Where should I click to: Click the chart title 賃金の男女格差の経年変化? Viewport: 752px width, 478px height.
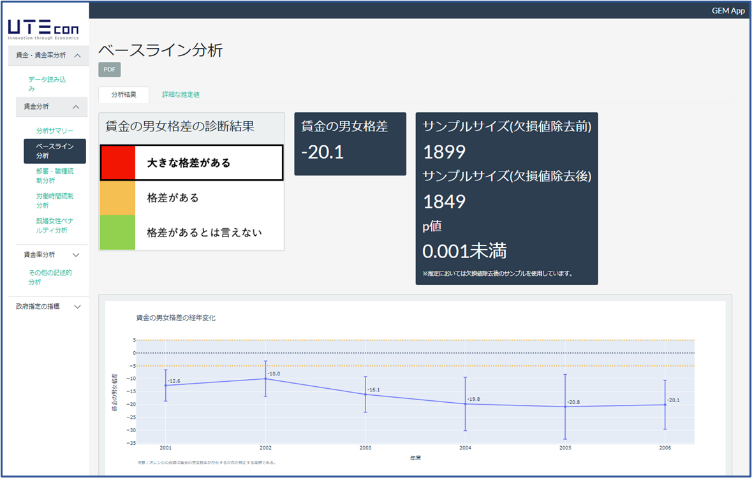click(x=176, y=318)
